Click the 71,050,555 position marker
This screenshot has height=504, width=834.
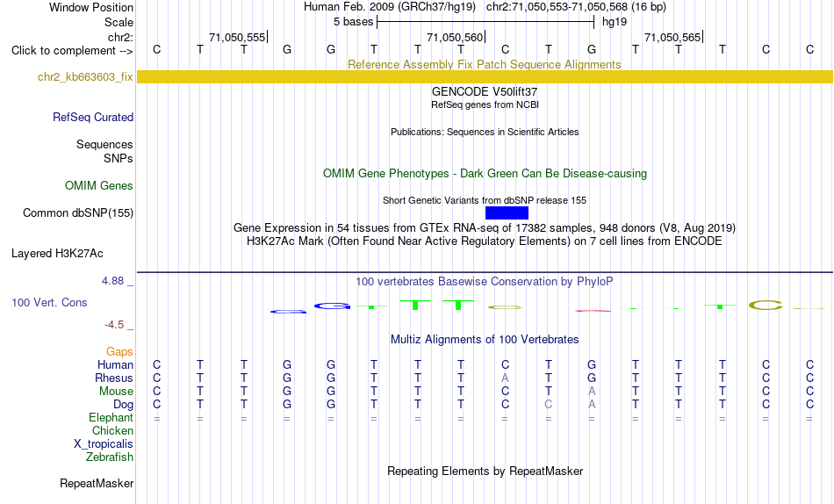238,37
